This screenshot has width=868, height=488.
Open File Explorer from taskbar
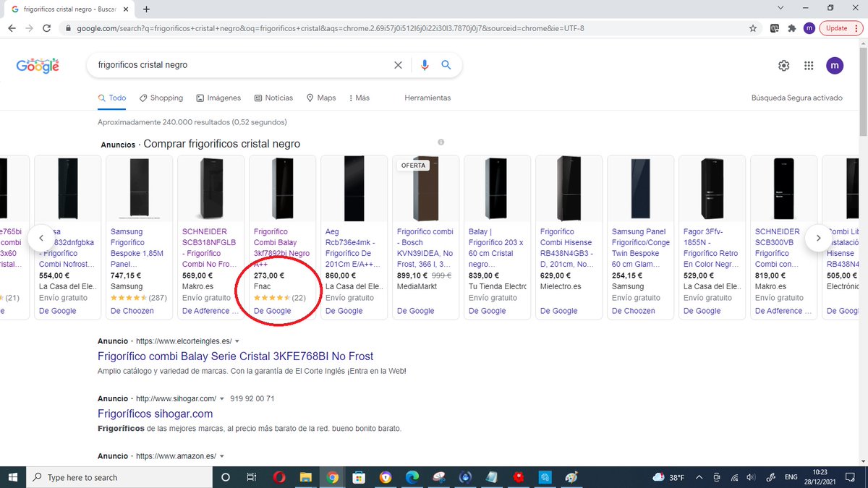305,477
